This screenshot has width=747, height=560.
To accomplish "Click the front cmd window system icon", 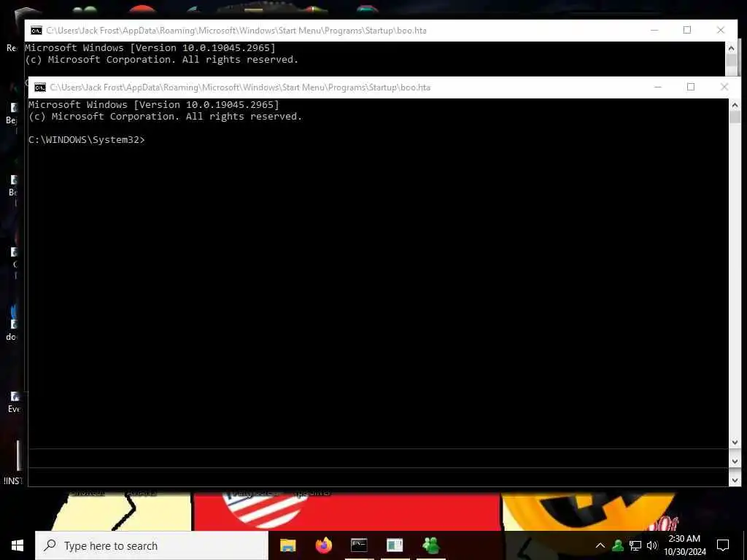I will coord(40,87).
